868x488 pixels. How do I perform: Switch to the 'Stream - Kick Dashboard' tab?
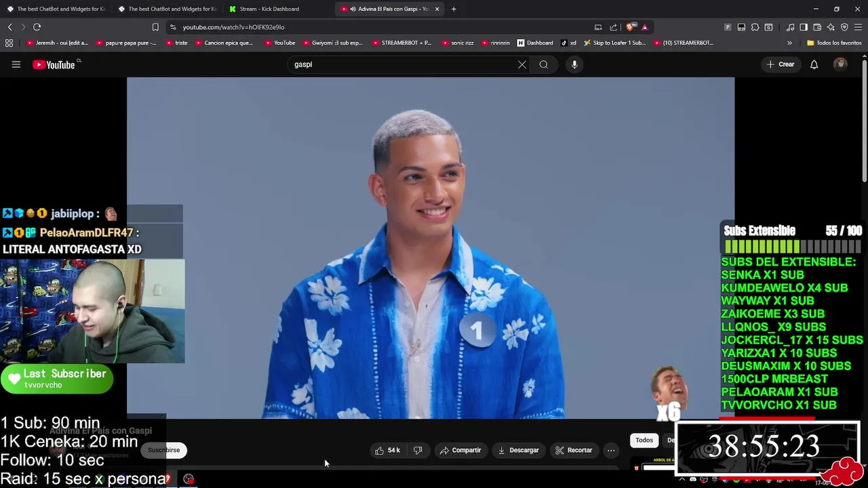click(278, 9)
